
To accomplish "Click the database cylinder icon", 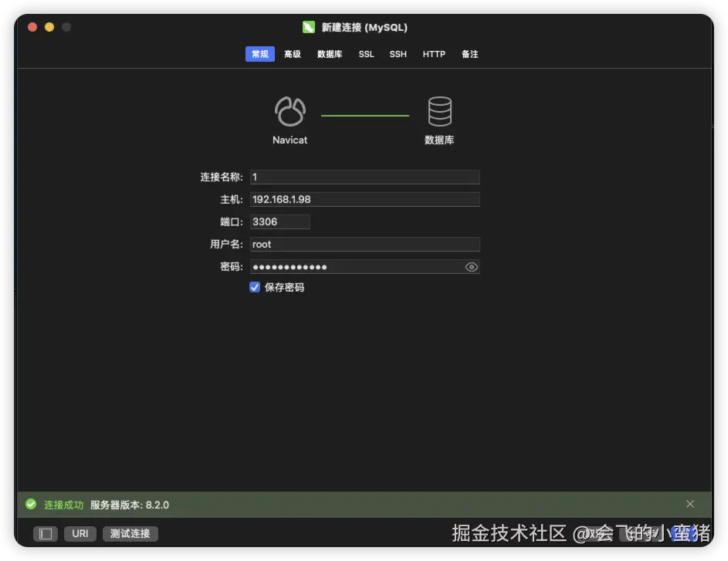I will point(440,111).
